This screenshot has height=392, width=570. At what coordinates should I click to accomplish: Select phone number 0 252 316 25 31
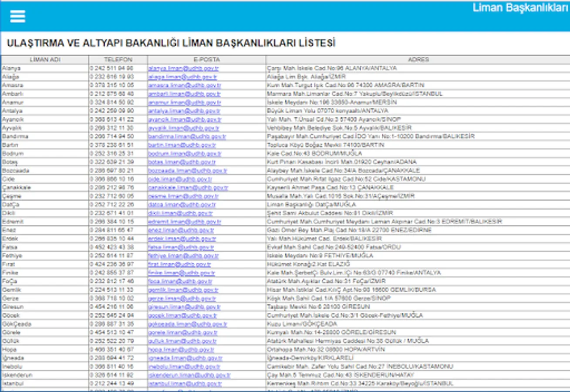coord(112,153)
